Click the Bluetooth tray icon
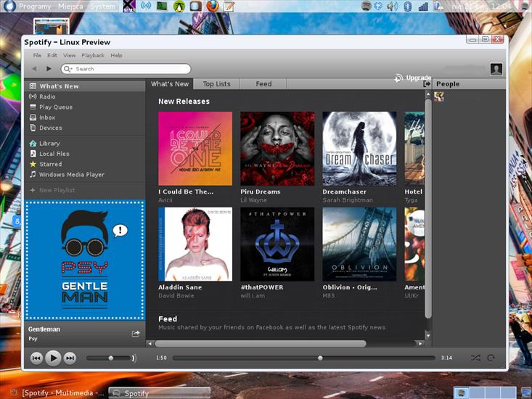The height and width of the screenshot is (399, 532). click(x=408, y=6)
